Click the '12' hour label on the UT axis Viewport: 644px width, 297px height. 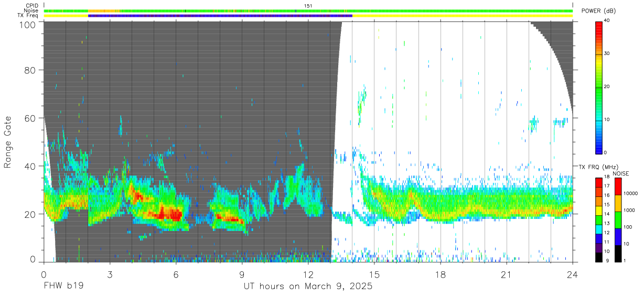(308, 274)
